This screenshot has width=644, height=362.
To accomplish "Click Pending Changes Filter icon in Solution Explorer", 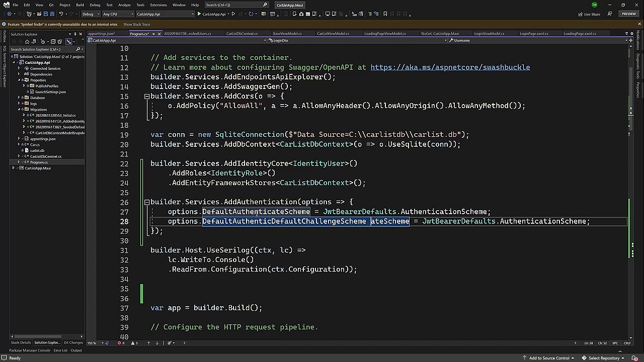I will [x=43, y=42].
